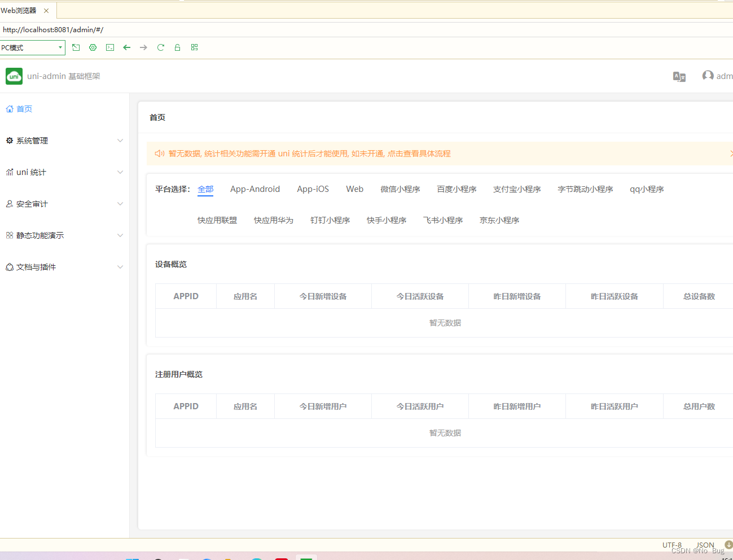Screen dimensions: 733x560
Task: Click the uni-admin green logo
Action: coord(14,76)
